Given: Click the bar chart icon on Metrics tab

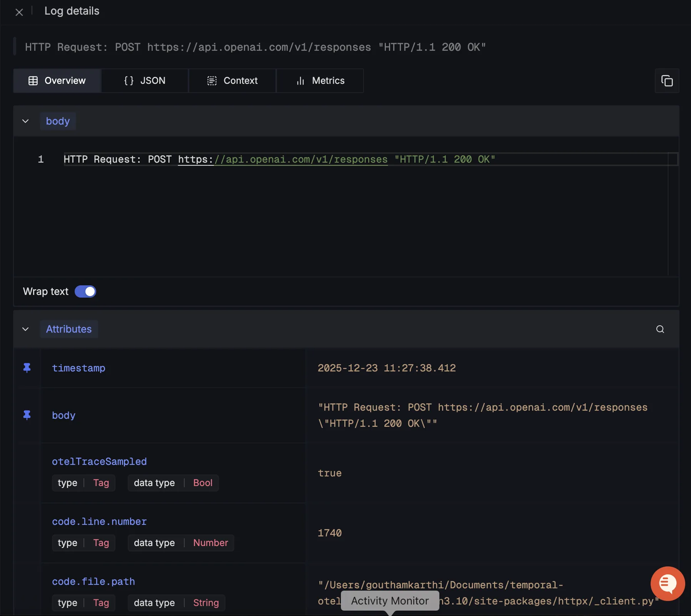Looking at the screenshot, I should tap(300, 81).
